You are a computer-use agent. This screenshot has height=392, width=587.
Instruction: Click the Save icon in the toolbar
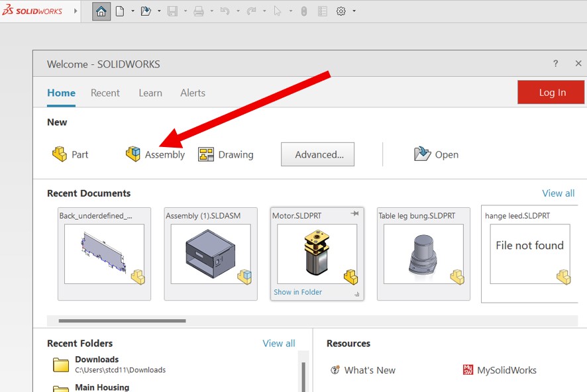[172, 11]
